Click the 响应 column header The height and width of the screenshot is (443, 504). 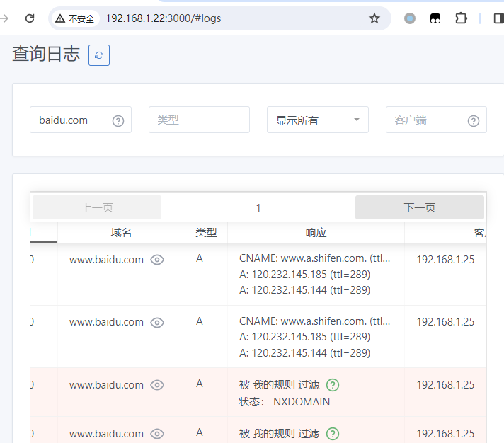[x=316, y=232]
